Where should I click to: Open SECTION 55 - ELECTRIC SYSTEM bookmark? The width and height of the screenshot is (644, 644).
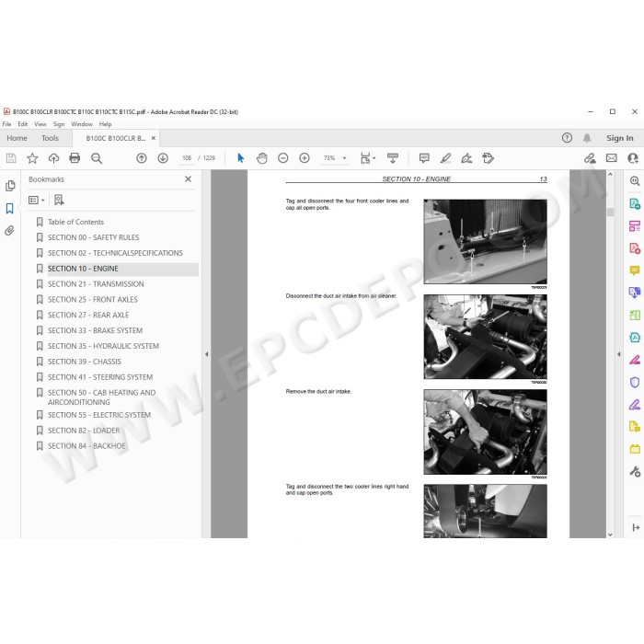[x=99, y=415]
